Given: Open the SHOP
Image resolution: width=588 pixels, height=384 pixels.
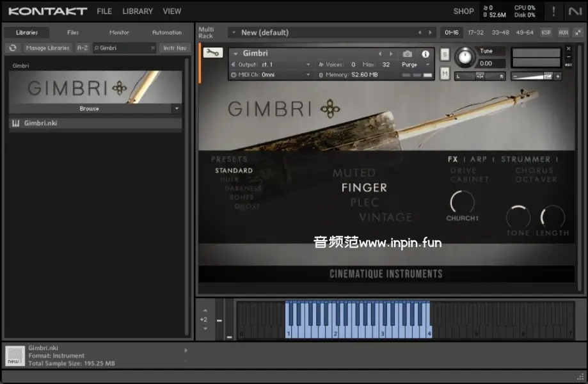Looking at the screenshot, I should [x=463, y=12].
